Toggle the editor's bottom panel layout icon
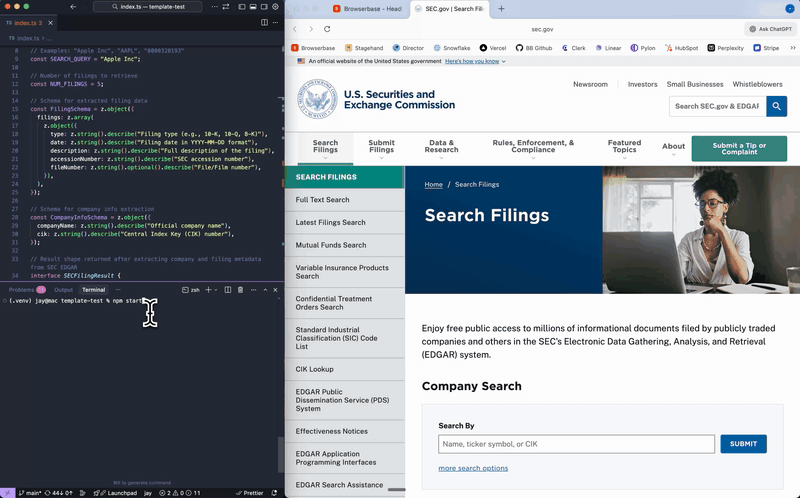Image resolution: width=800 pixels, height=498 pixels. point(253,7)
